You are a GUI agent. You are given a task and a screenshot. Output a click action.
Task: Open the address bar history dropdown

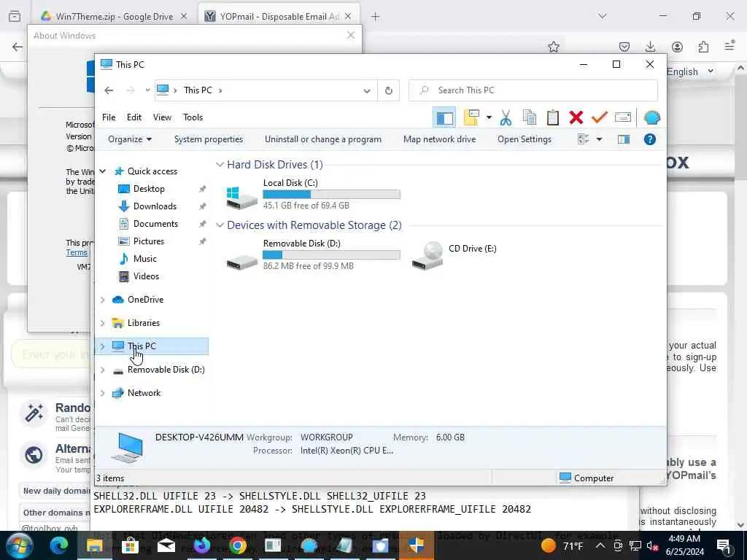[x=367, y=90]
